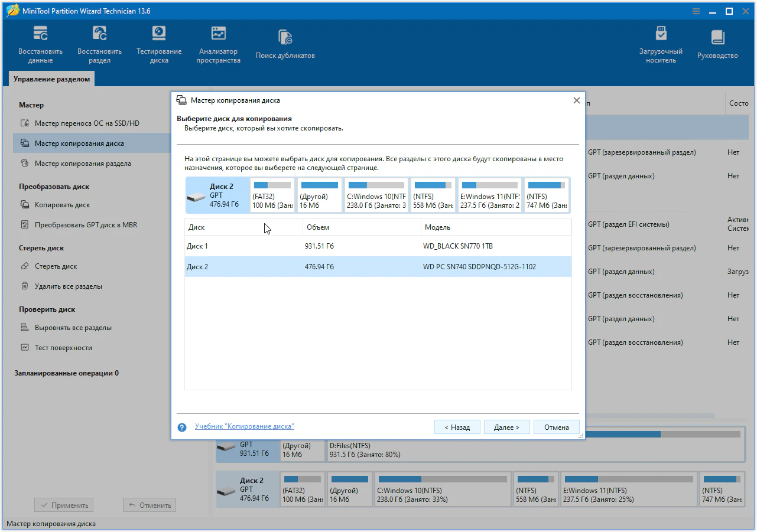Click the blue help question mark icon
The width and height of the screenshot is (757, 532).
[182, 427]
